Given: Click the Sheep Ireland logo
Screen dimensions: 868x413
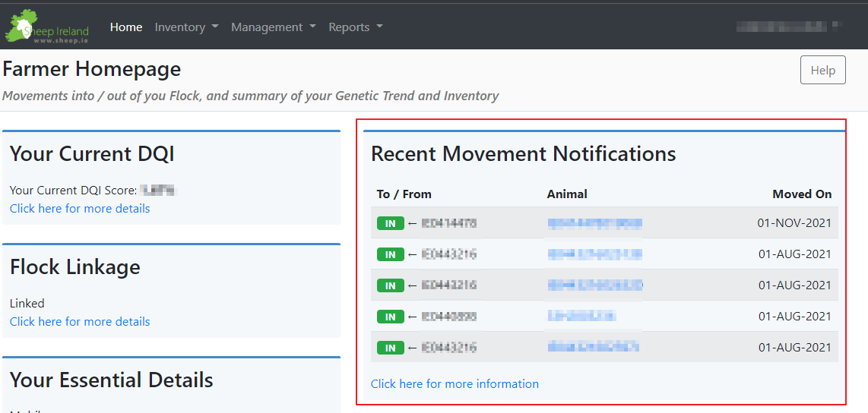Looking at the screenshot, I should (x=47, y=27).
